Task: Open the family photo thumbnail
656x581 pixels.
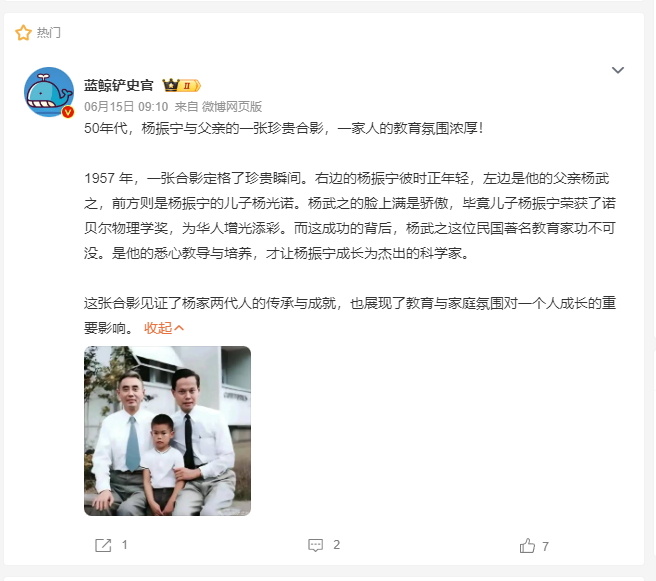Action: point(167,431)
